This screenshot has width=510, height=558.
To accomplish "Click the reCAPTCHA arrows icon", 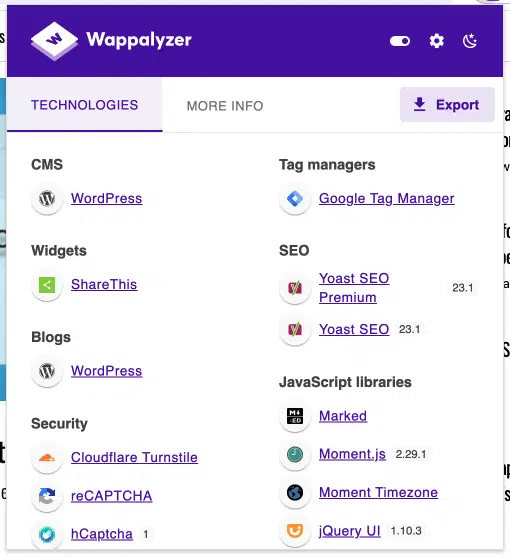I will [x=47, y=496].
